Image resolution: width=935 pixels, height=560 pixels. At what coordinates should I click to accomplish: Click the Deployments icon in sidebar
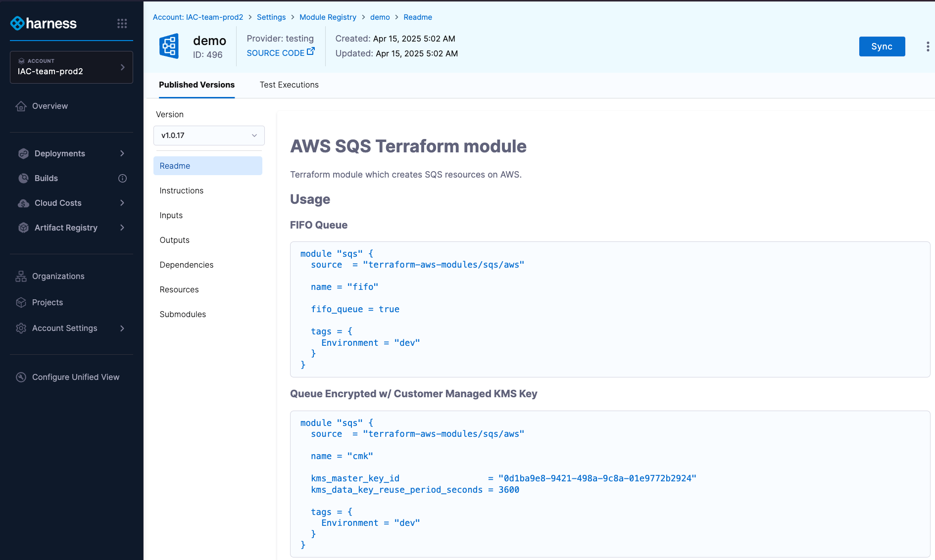click(x=23, y=153)
